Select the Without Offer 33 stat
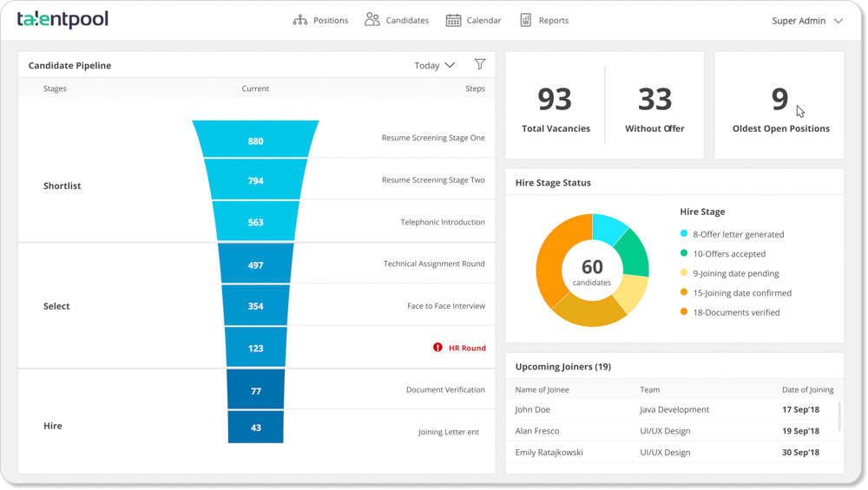The image size is (868, 490). (x=654, y=108)
